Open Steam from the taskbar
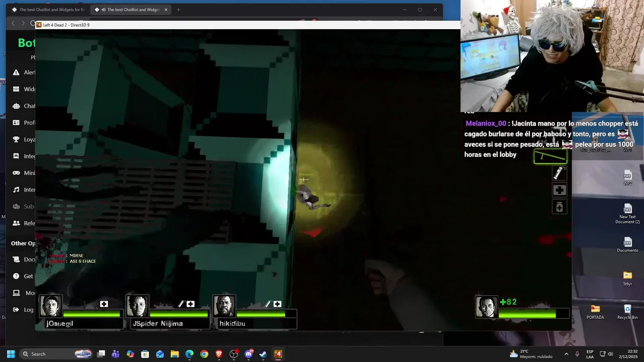This screenshot has height=362, width=644. [263, 354]
